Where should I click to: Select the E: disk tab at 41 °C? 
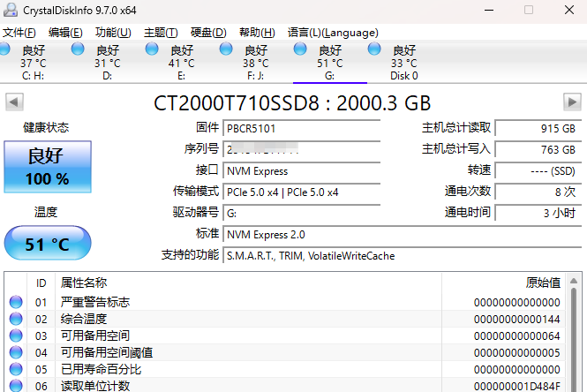(x=182, y=63)
